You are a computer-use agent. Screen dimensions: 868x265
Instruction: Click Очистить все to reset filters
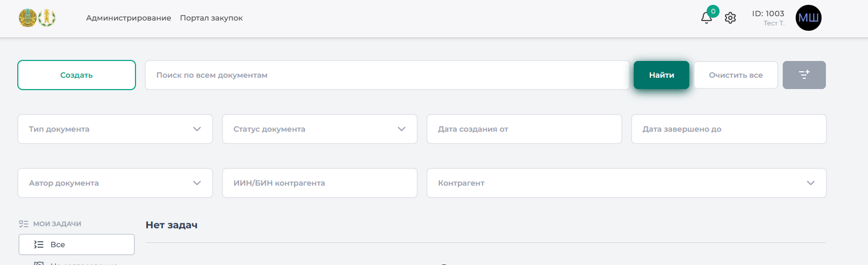coord(735,75)
